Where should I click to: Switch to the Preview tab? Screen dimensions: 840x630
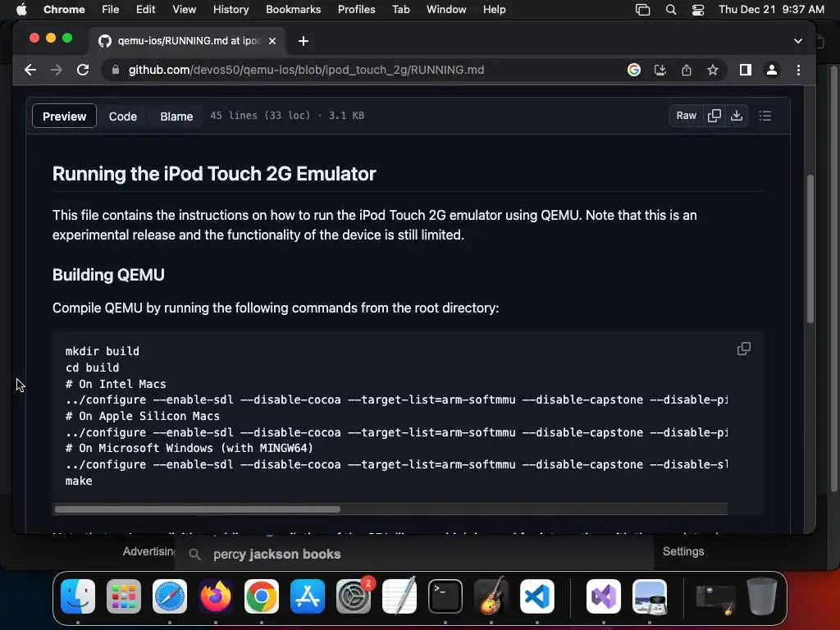coord(64,116)
